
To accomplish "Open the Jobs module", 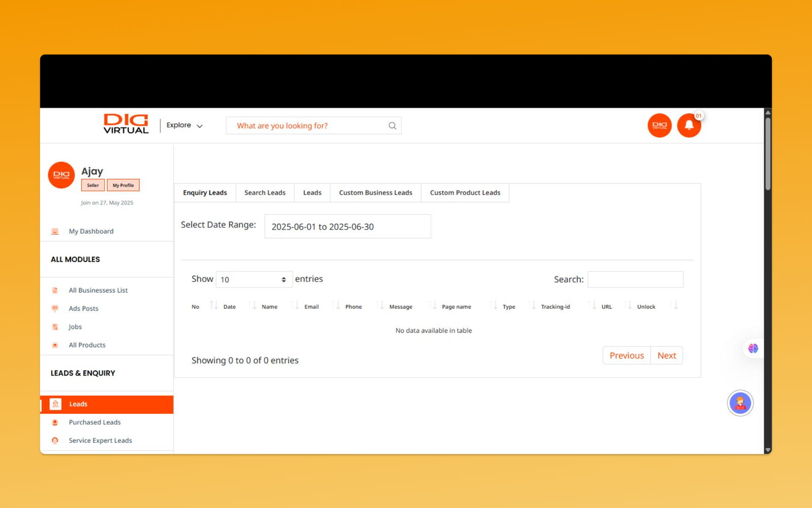I will pyautogui.click(x=75, y=327).
